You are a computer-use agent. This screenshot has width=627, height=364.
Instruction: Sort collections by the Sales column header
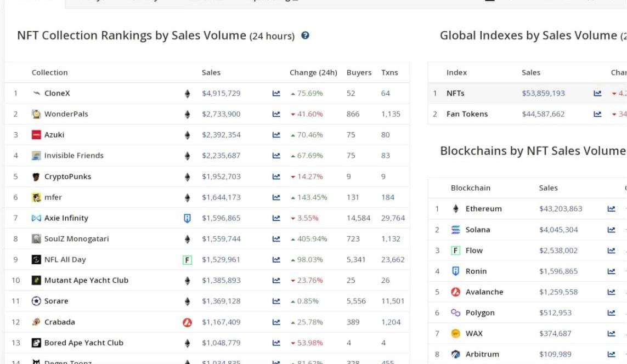211,72
